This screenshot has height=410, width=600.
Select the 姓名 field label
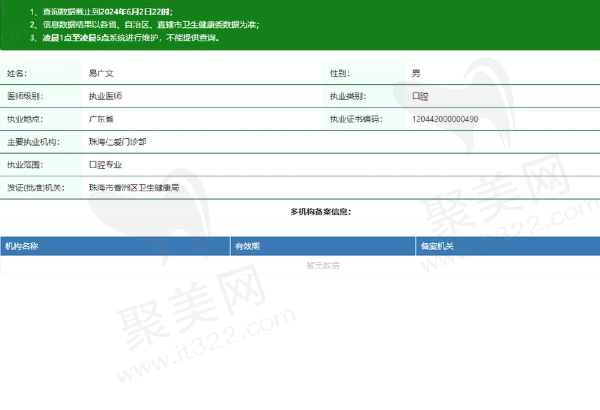17,74
